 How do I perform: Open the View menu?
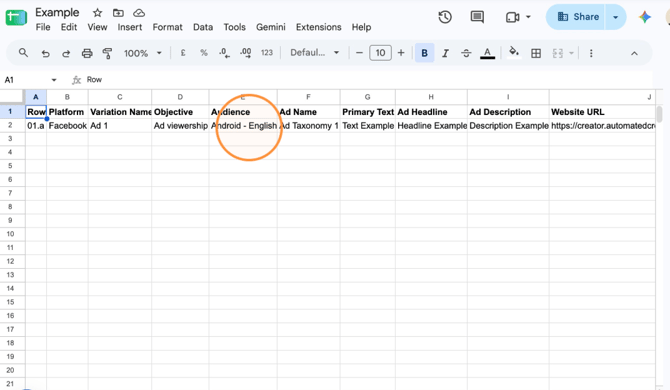(x=97, y=27)
